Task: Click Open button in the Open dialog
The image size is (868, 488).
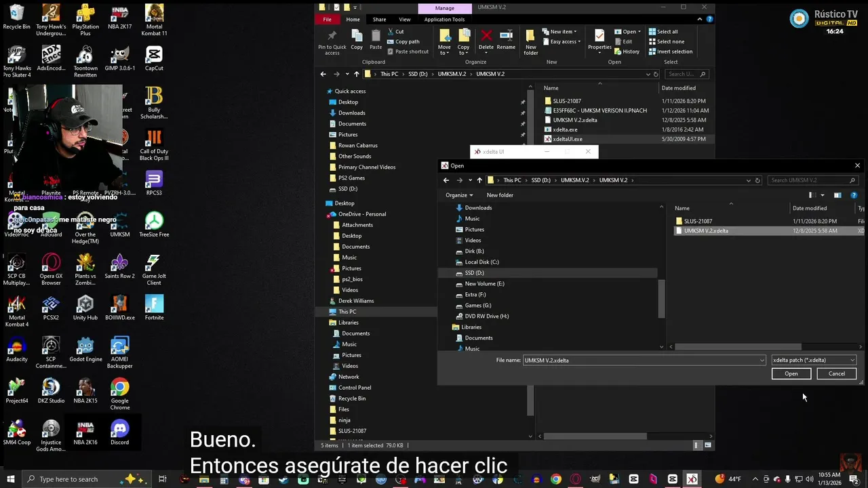Action: 791,373
